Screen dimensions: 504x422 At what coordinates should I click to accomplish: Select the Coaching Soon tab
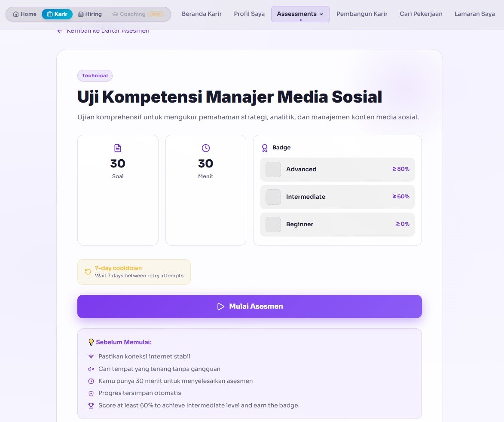(138, 14)
